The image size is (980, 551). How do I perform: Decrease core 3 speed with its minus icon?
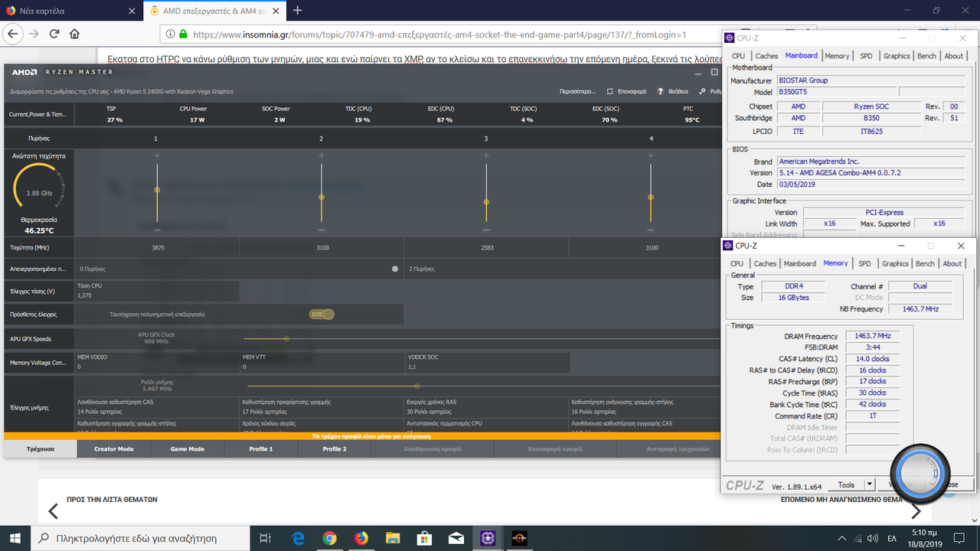[x=486, y=229]
